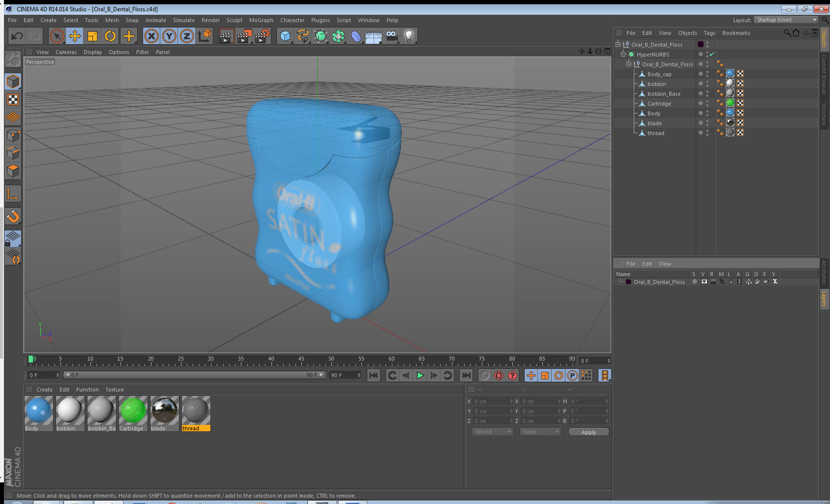Click frame 45 on timeline ruler
Image resolution: width=830 pixels, height=504 pixels.
301,360
